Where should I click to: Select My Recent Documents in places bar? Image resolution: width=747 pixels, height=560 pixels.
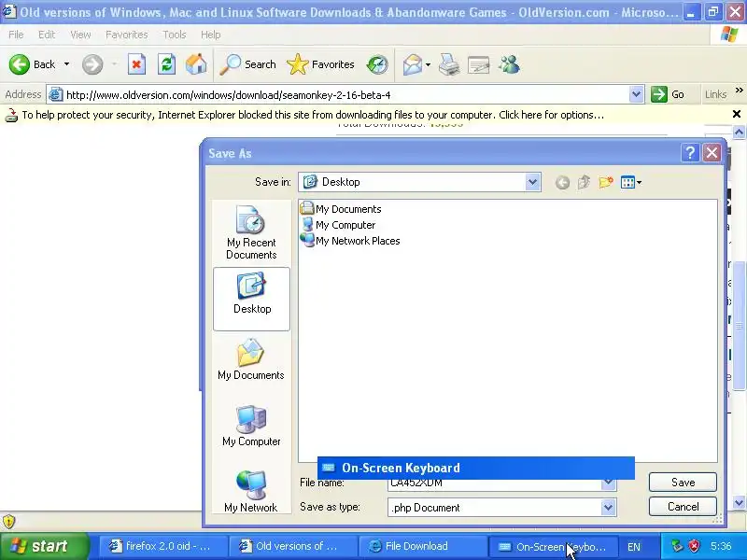click(251, 232)
